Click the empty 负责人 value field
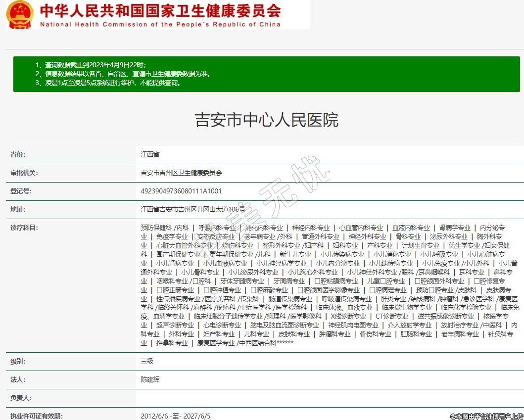 [327, 398]
